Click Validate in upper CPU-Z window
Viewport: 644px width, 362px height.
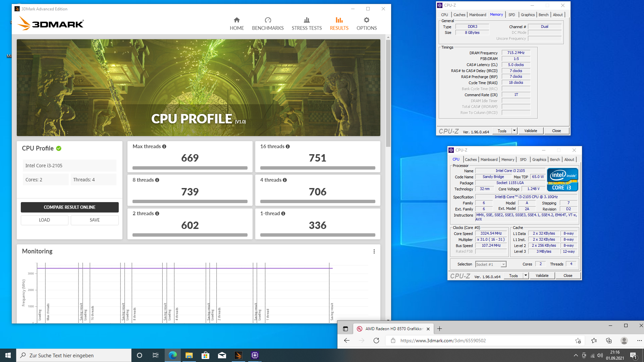[x=531, y=131]
